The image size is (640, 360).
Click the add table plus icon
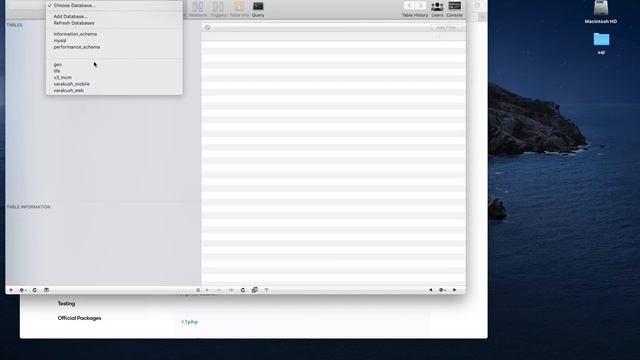pyautogui.click(x=11, y=290)
